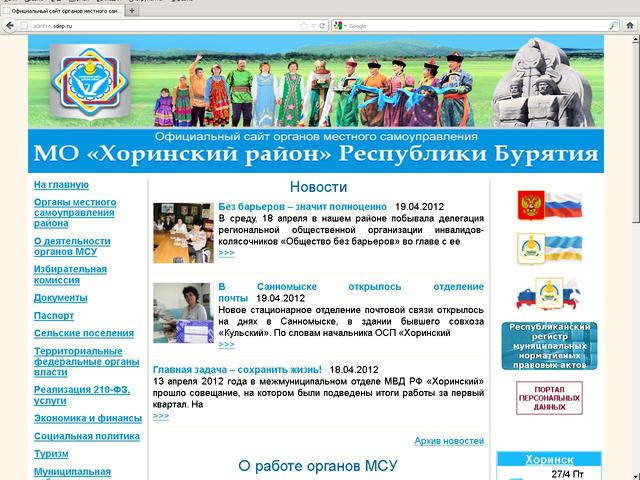Reload the page with the refresh icon
Image resolution: width=640 pixels, height=480 pixels.
pyautogui.click(x=322, y=26)
